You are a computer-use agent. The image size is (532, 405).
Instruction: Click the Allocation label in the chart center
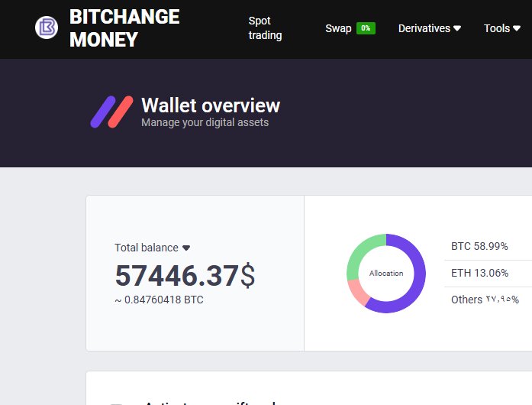tap(386, 273)
